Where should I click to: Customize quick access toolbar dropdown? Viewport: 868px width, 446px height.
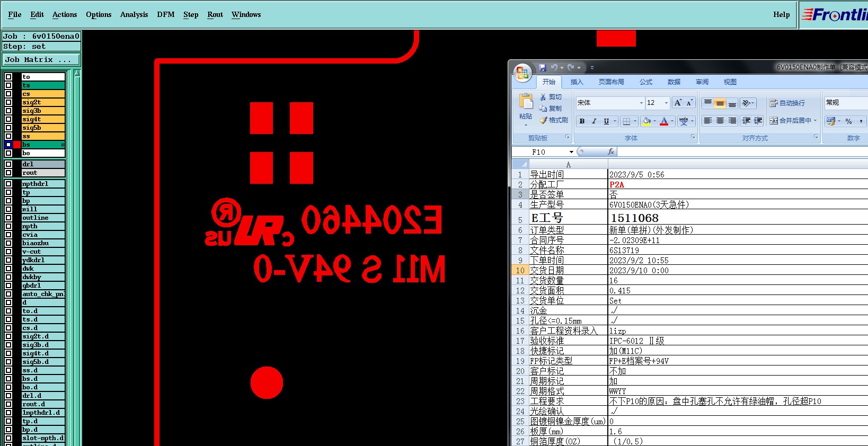pyautogui.click(x=592, y=68)
